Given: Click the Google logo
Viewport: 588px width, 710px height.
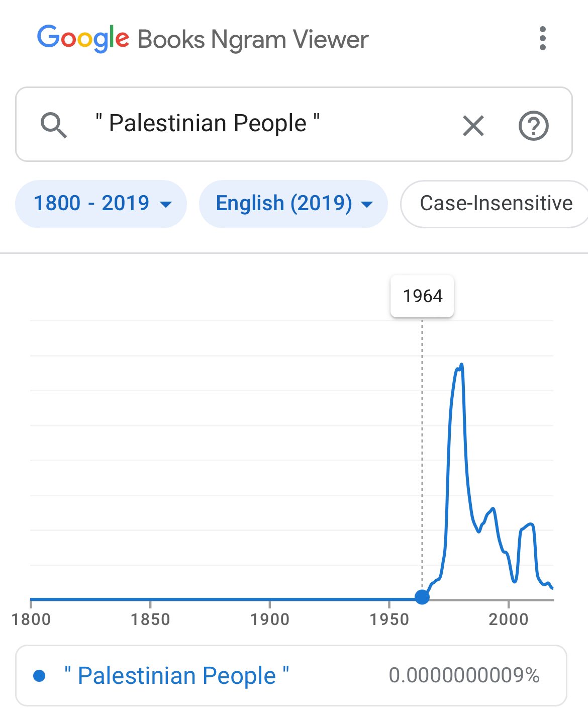Looking at the screenshot, I should [x=83, y=39].
